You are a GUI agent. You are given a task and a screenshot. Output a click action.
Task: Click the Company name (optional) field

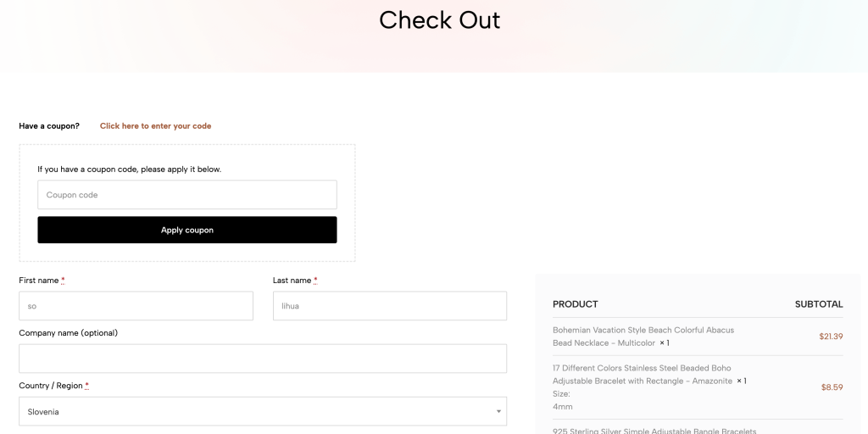tap(263, 359)
